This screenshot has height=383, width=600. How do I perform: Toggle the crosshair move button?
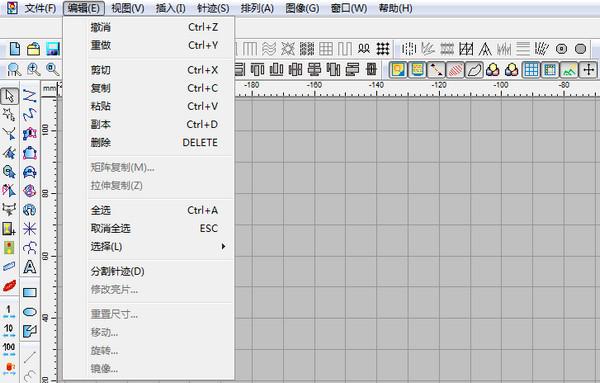(588, 70)
